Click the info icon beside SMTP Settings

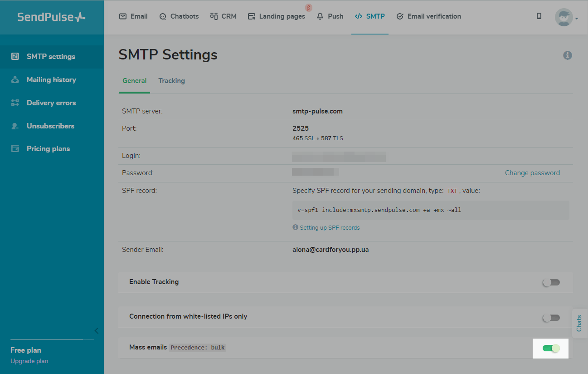point(568,55)
